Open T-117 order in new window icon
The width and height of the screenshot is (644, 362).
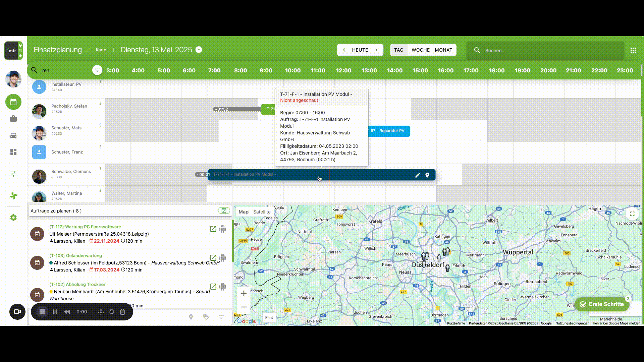point(213,229)
